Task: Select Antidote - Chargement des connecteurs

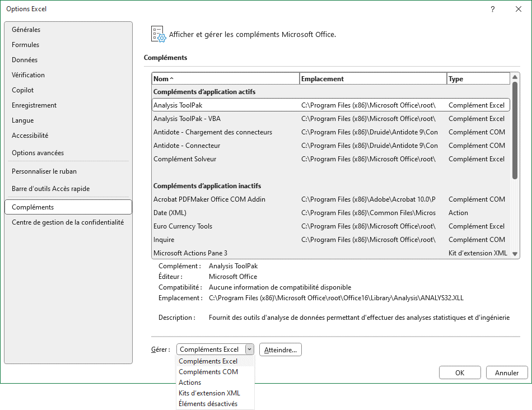Action: click(331, 132)
